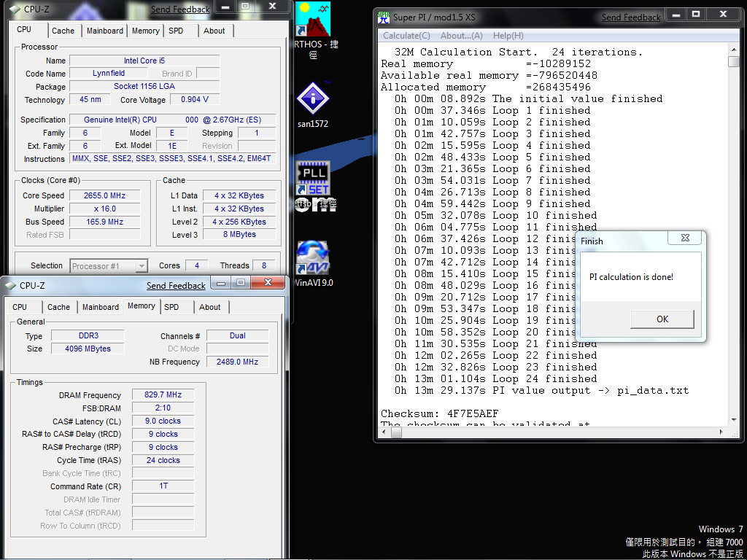Click the Multiplier x 16.0 field
The height and width of the screenshot is (560, 747).
(x=105, y=209)
